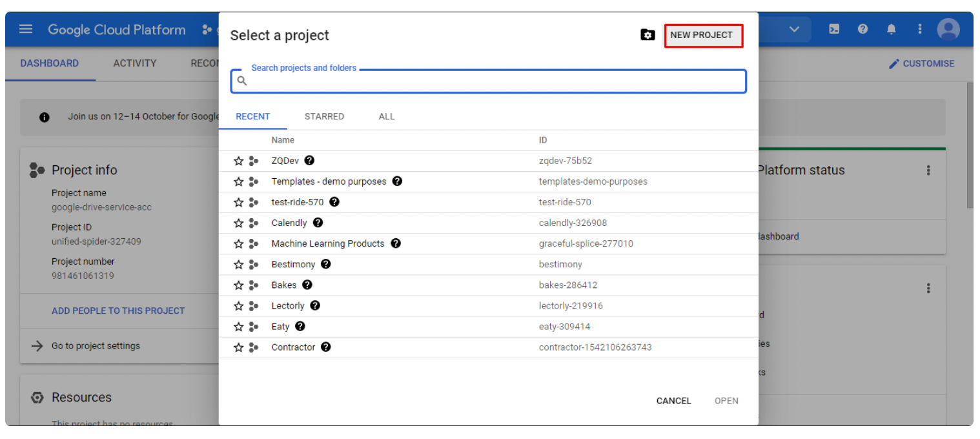This screenshot has width=980, height=439.
Task: Select the Bestimony project name
Action: click(293, 264)
